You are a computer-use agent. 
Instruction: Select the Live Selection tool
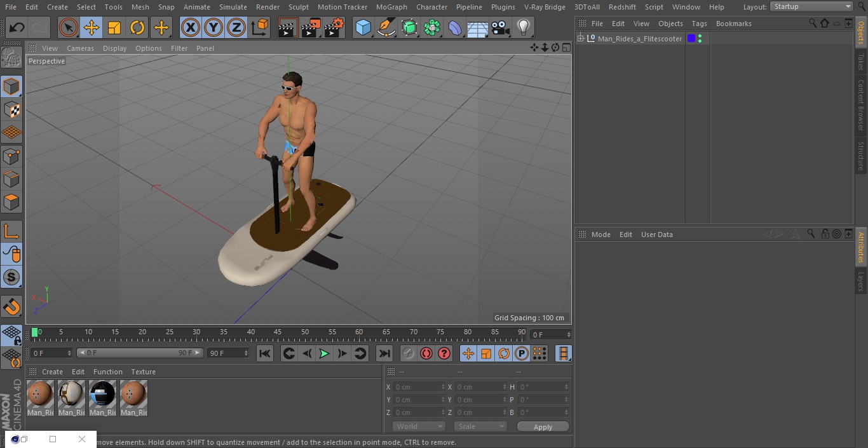coord(69,27)
